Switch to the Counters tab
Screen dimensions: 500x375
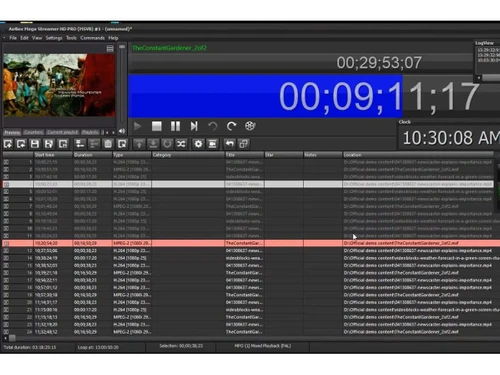point(33,132)
